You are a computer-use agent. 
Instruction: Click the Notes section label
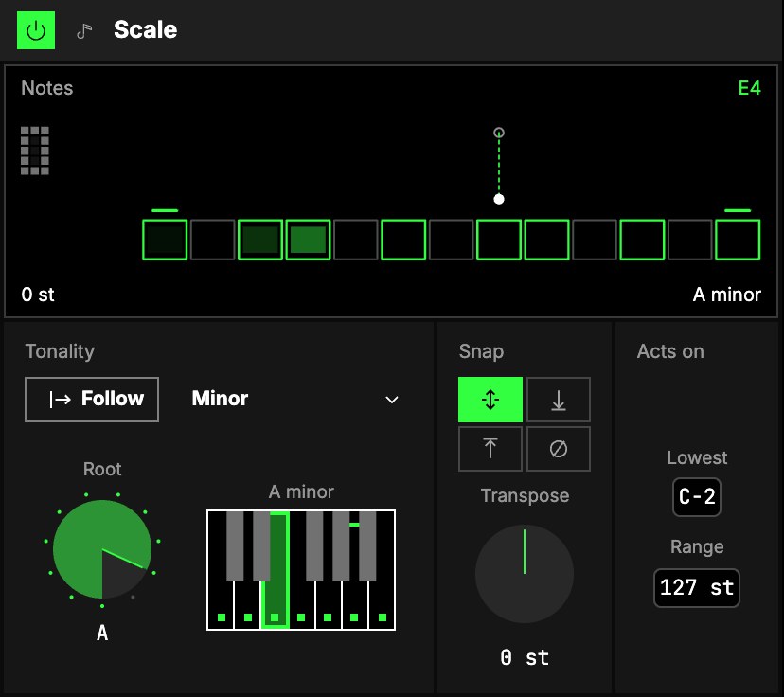click(47, 88)
